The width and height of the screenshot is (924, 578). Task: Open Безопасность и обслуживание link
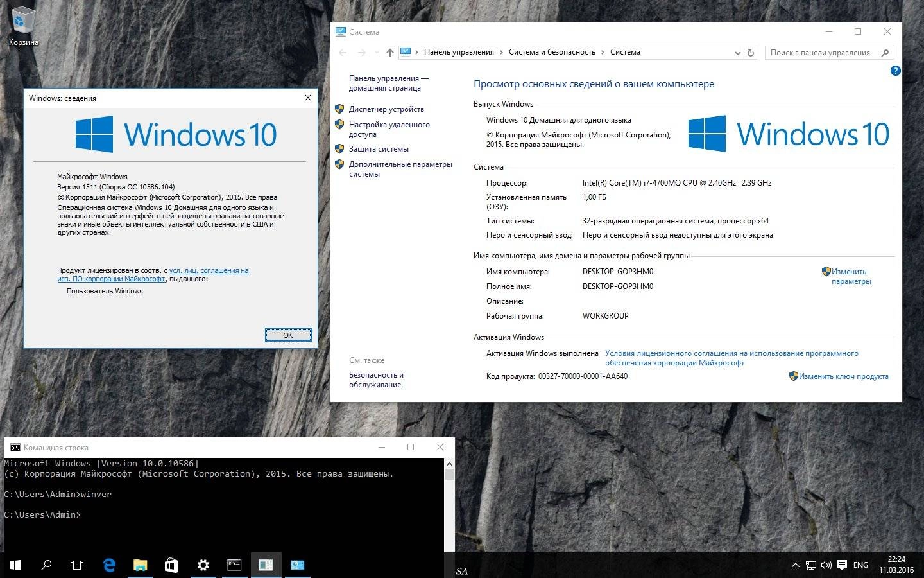(376, 380)
